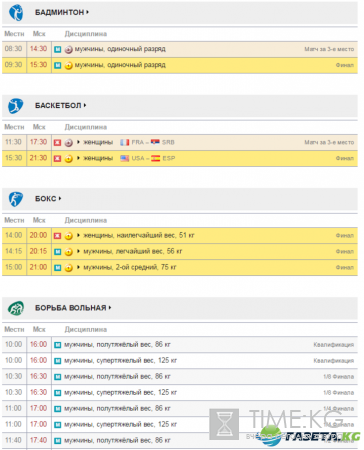Expand arrow next to БОРЬБА ВОЛЬНАЯ heading

110,308
